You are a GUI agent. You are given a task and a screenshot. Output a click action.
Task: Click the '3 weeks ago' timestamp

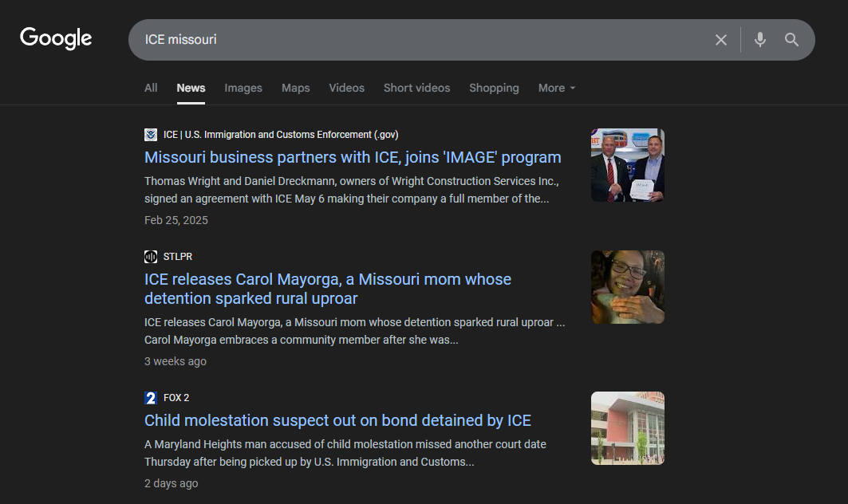tap(176, 361)
